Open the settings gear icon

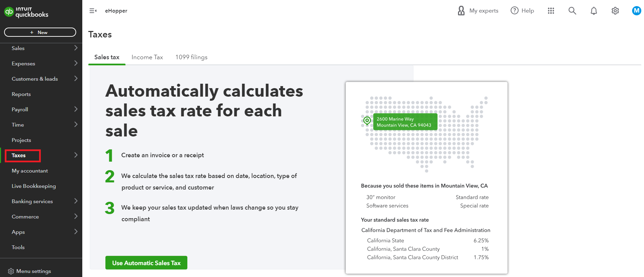tap(615, 11)
